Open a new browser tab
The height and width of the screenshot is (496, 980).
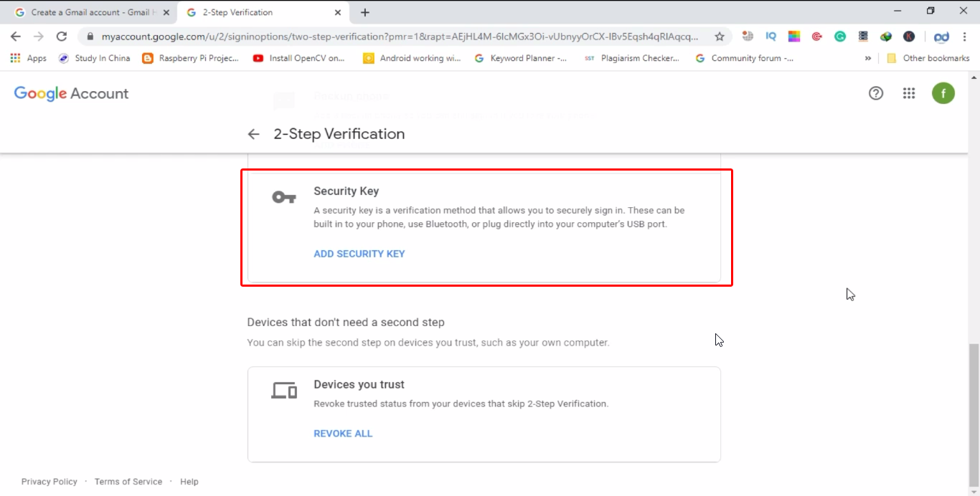tap(365, 12)
